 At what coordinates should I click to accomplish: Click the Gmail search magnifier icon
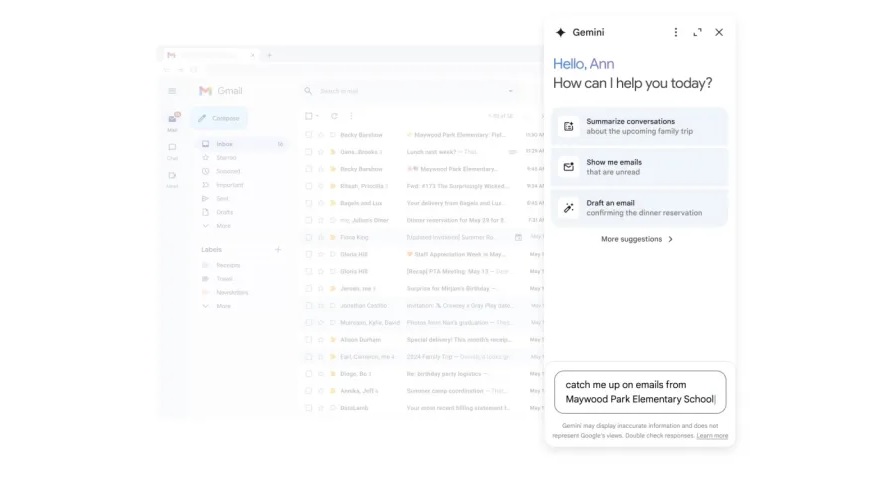click(308, 91)
